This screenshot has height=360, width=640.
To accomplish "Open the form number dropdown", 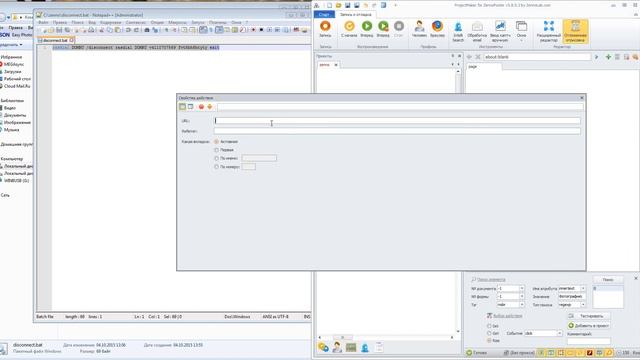I will pos(521,297).
